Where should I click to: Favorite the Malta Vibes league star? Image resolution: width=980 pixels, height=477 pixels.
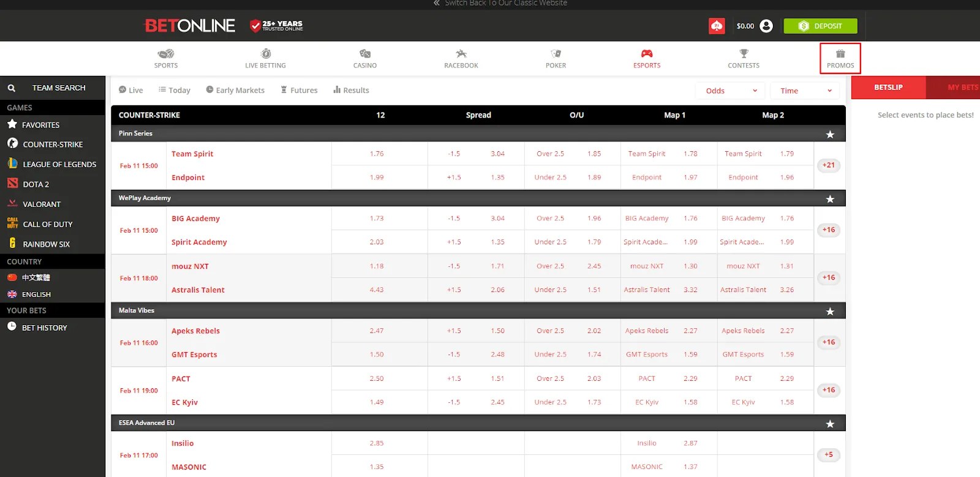pos(830,312)
